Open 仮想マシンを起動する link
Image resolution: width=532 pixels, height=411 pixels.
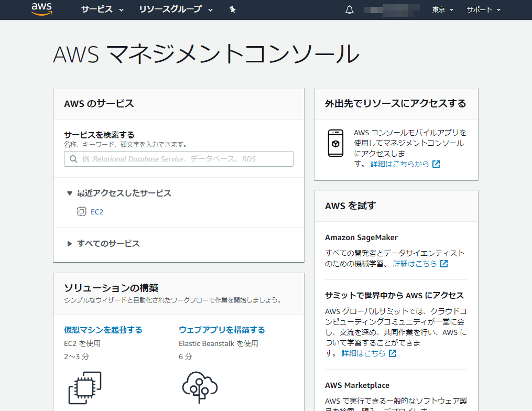point(103,330)
